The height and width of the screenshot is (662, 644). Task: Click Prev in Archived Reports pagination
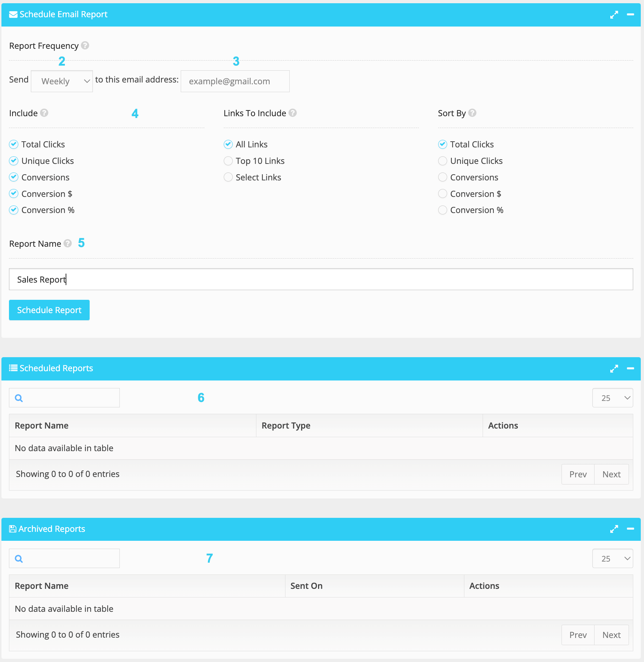578,635
